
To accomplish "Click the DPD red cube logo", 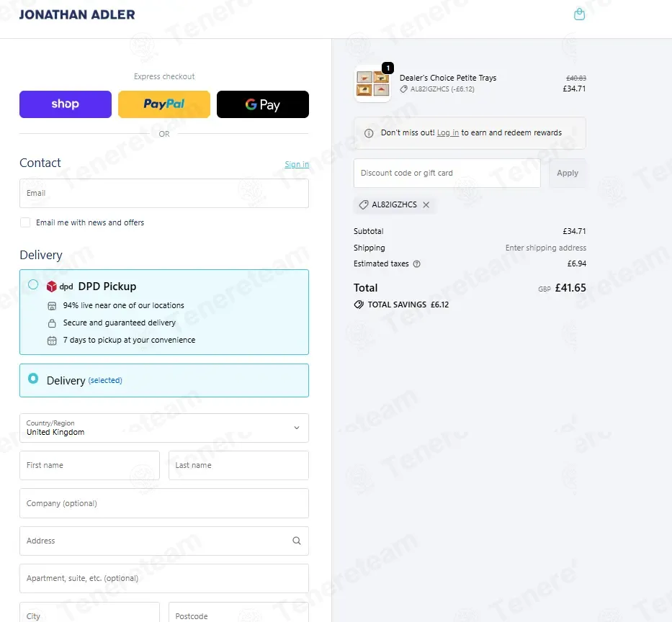I will pos(51,286).
